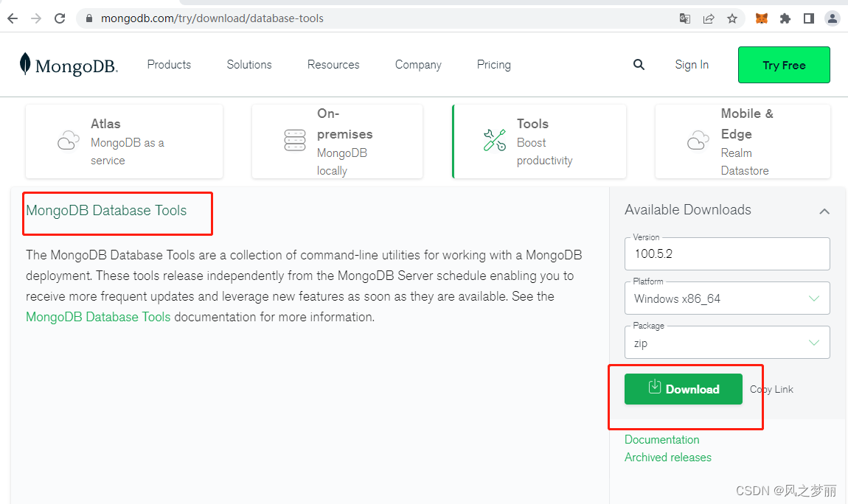
Task: Open the Package dropdown zip
Action: tap(727, 343)
